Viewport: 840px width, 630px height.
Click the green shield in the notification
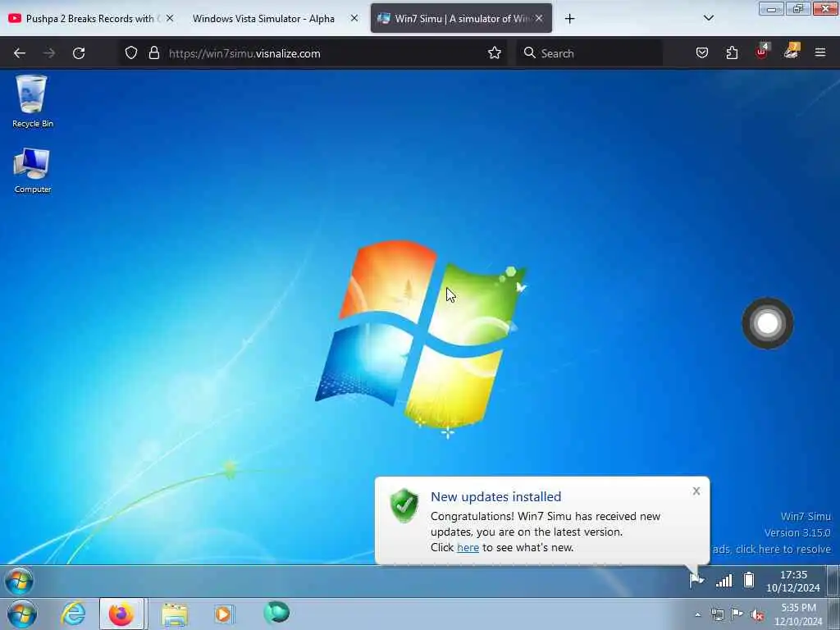click(404, 505)
